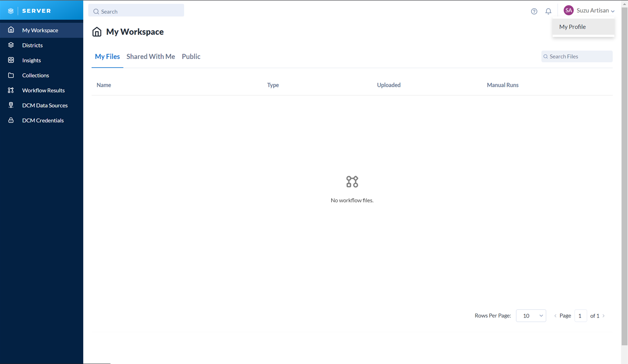Navigate to Collections
Screen dimensions: 628x364
tap(35, 75)
